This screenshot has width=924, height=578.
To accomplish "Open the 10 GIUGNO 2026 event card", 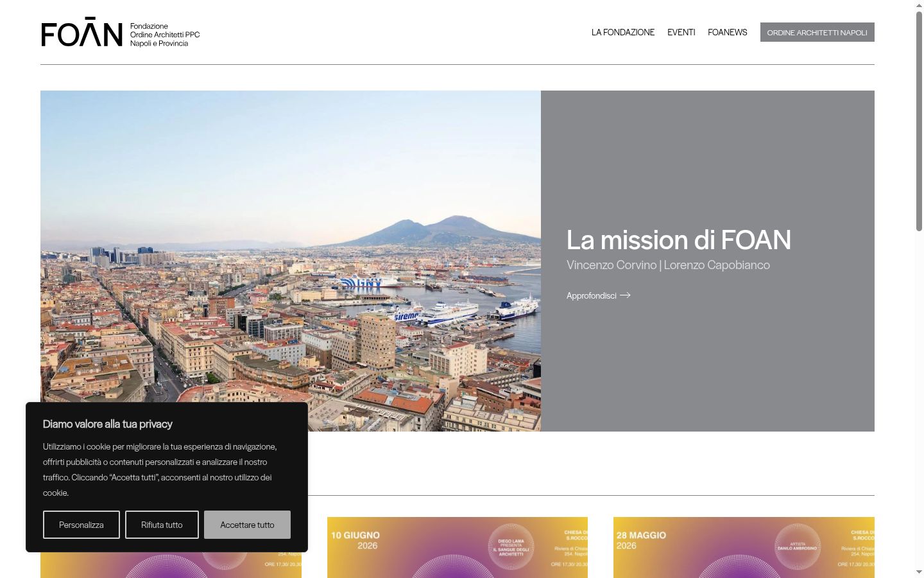I will [458, 547].
